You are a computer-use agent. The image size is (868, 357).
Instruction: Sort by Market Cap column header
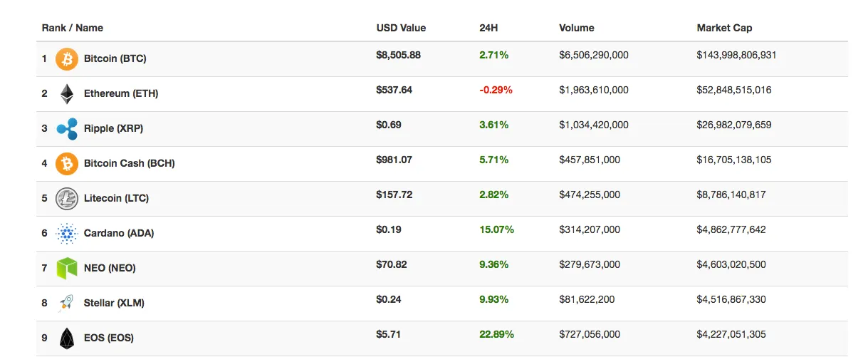(x=724, y=28)
